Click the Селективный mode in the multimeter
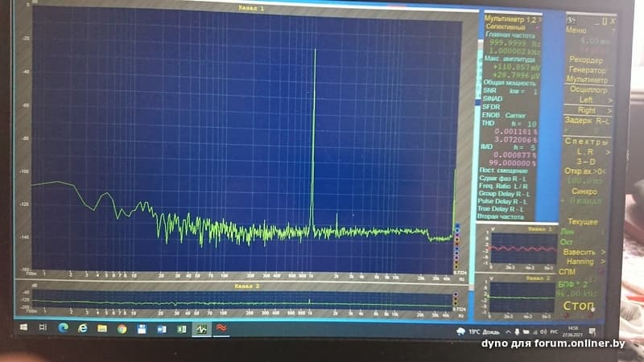Viewport: 644px width, 362px height. (x=506, y=27)
